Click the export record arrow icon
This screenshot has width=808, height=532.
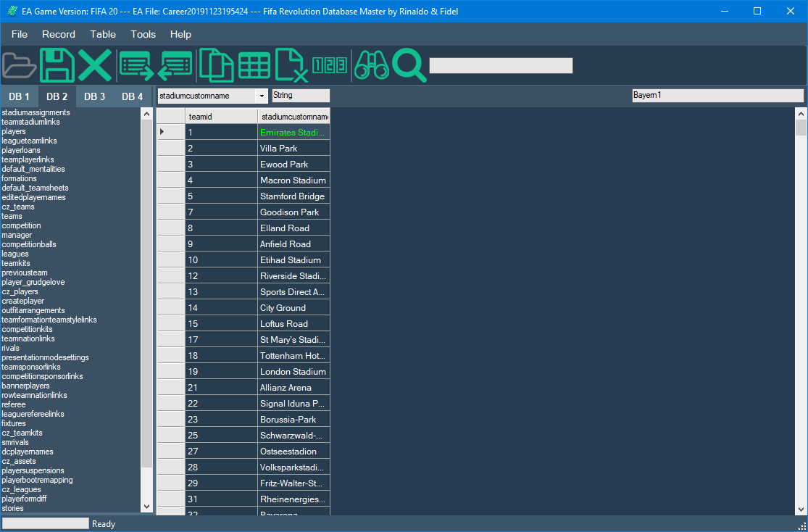click(x=136, y=66)
